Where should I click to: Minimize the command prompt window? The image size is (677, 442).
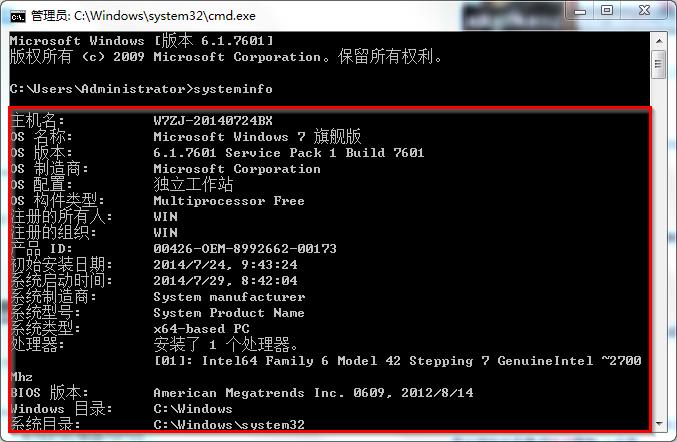tap(580, 11)
